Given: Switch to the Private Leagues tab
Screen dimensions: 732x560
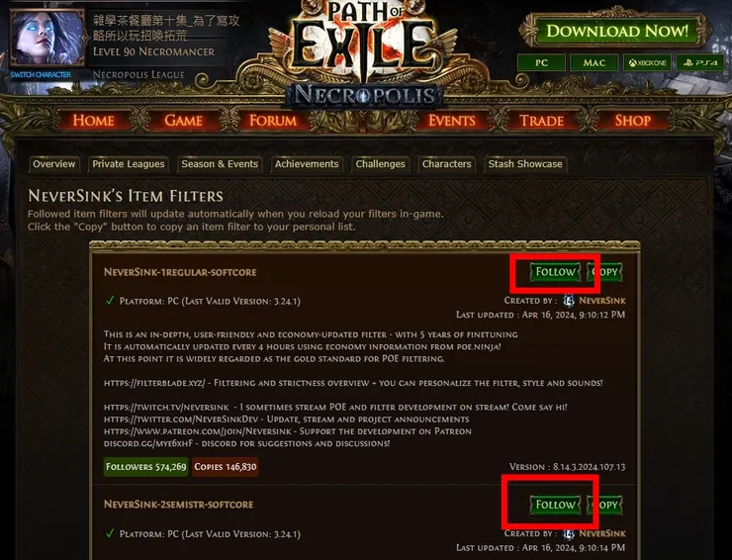Looking at the screenshot, I should 129,164.
